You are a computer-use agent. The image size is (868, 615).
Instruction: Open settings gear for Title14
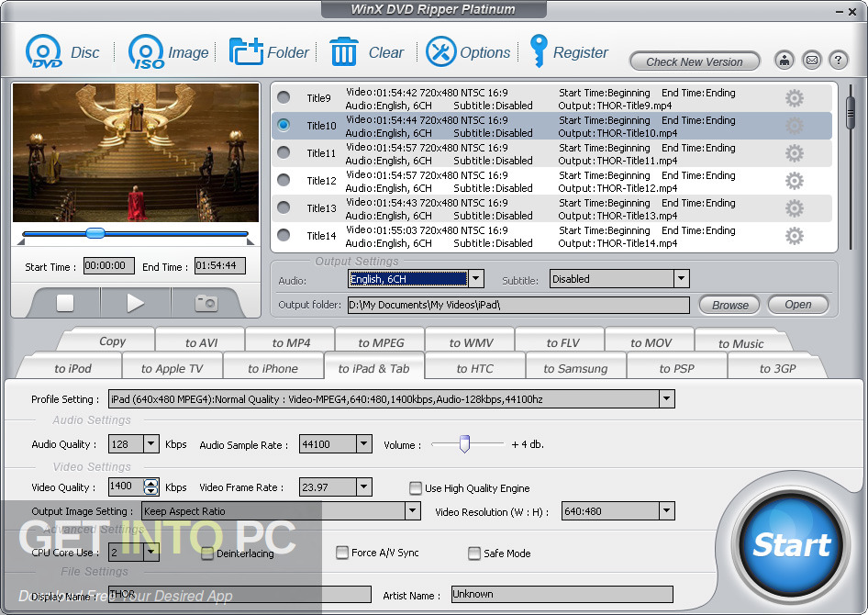click(x=795, y=237)
